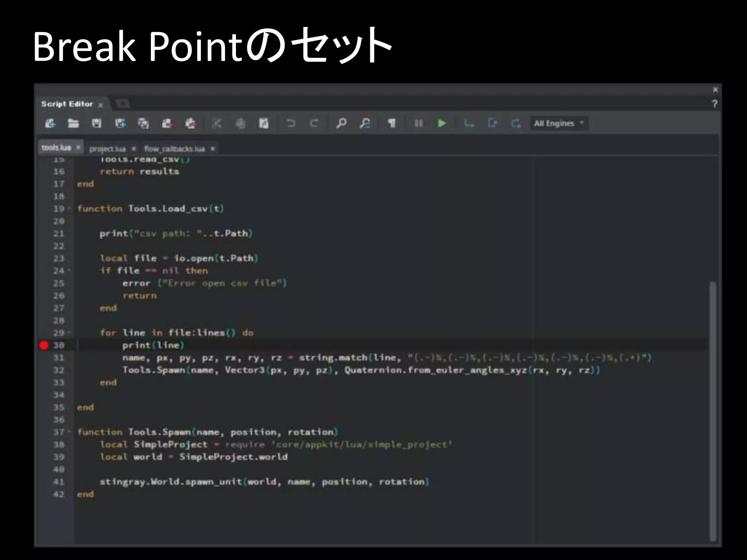Close the project.lua file tab
This screenshot has height=560, width=747.
tap(133, 149)
